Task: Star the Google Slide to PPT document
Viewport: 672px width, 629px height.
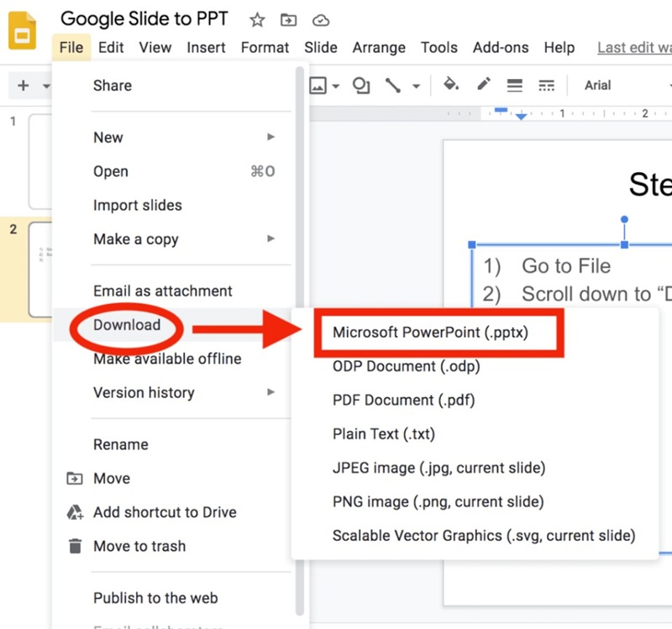Action: [256, 19]
